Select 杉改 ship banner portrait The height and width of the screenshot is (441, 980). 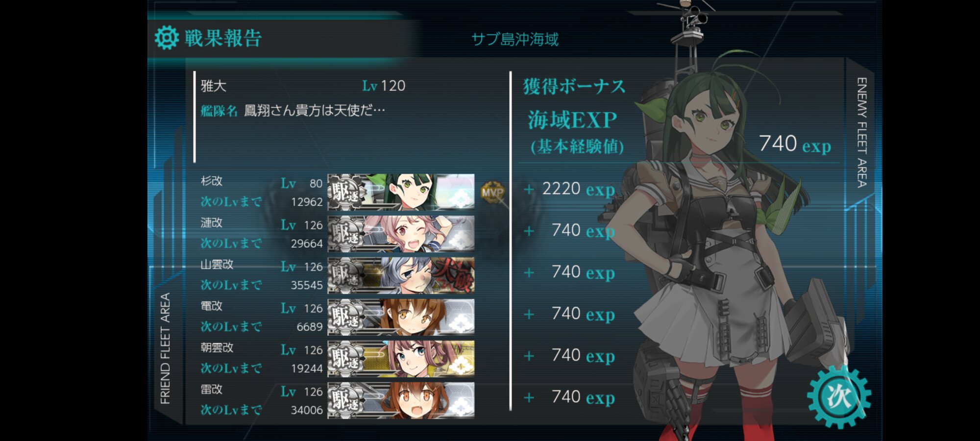pyautogui.click(x=401, y=192)
